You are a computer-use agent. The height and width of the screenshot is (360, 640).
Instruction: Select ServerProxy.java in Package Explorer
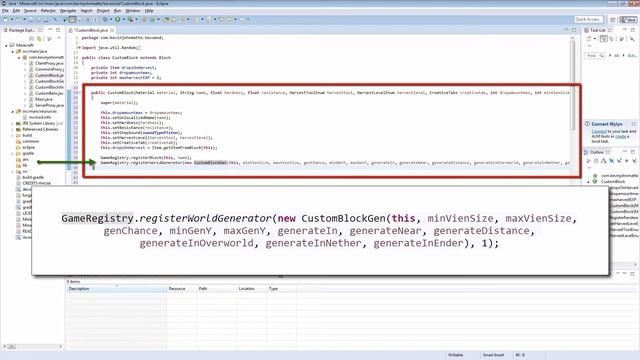49,105
